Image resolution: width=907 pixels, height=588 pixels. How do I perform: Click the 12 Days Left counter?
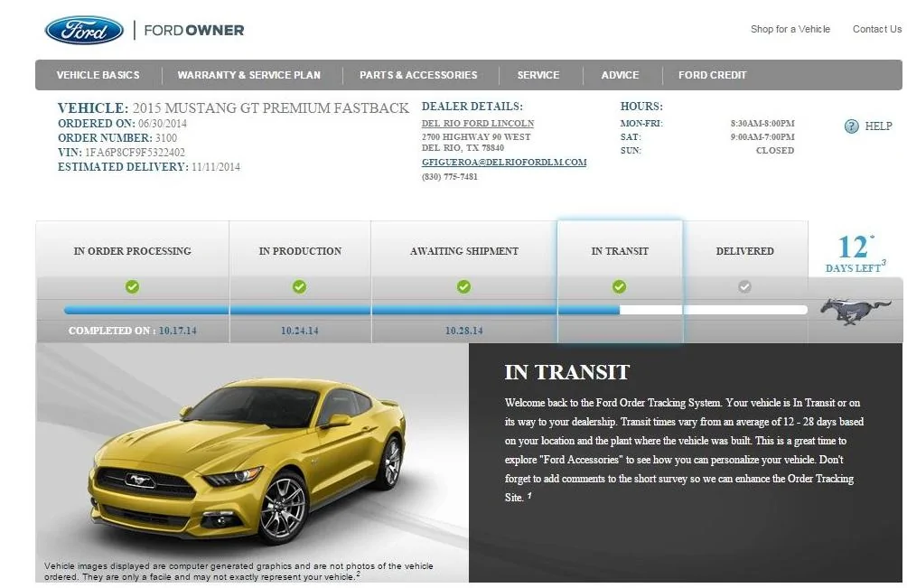click(x=856, y=253)
